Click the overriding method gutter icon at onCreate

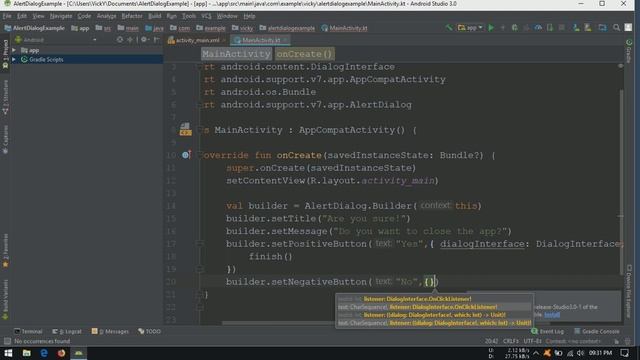pyautogui.click(x=186, y=155)
